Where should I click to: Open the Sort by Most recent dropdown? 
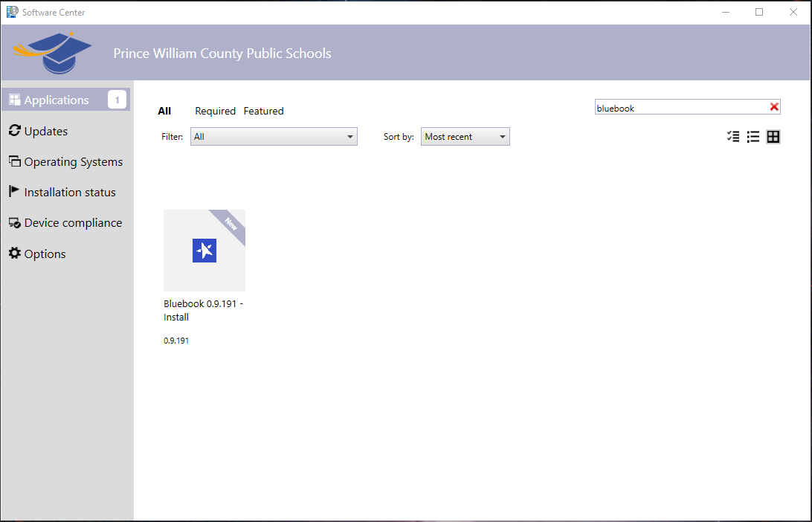pyautogui.click(x=465, y=137)
